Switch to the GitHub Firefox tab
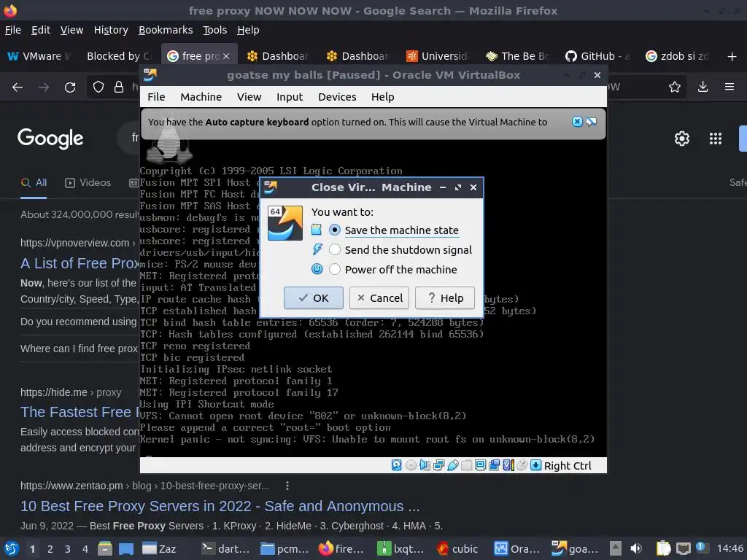Viewport: 747px width, 560px height. (x=598, y=56)
